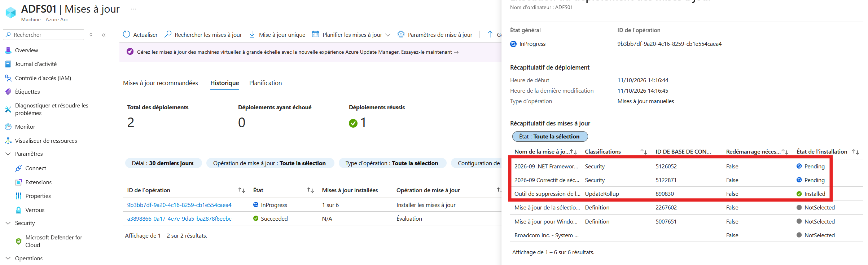Click the Rechercher sidebar search field
The image size is (868, 265).
pos(43,35)
